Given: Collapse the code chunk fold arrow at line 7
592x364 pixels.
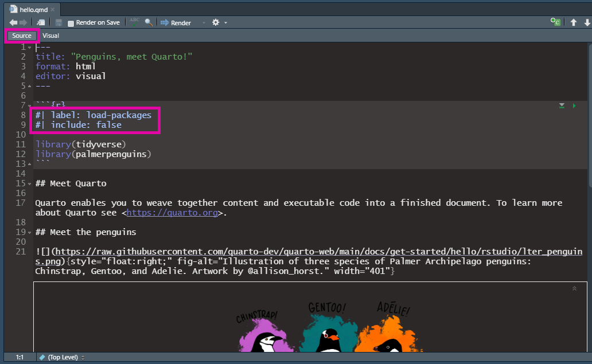Looking at the screenshot, I should point(29,106).
